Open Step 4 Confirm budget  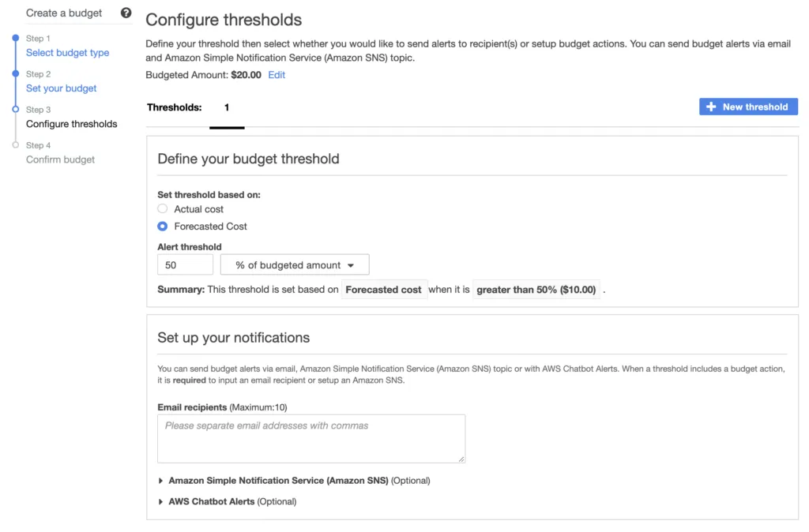60,159
